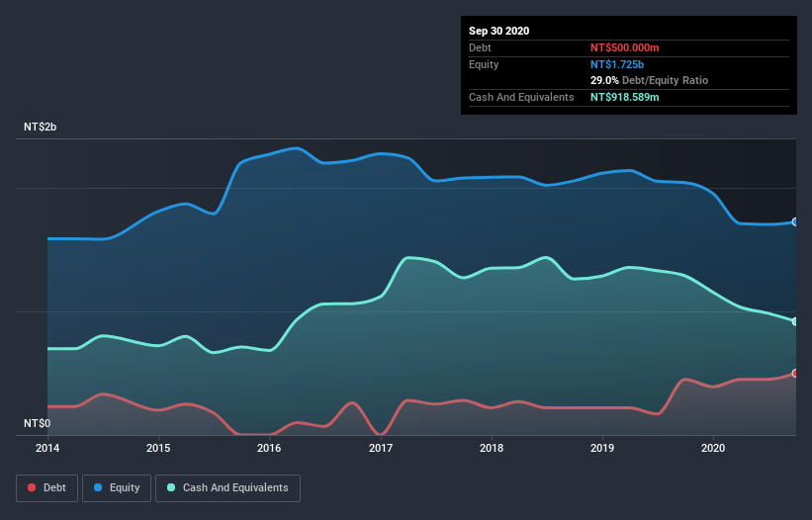Click the Sep 30 2020 tooltip date
The image size is (812, 520).
(x=498, y=31)
